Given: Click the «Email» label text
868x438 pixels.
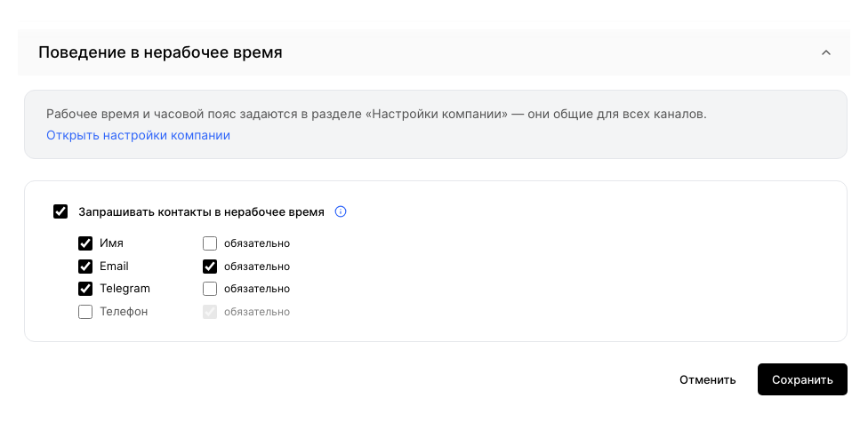Looking at the screenshot, I should click(x=114, y=267).
